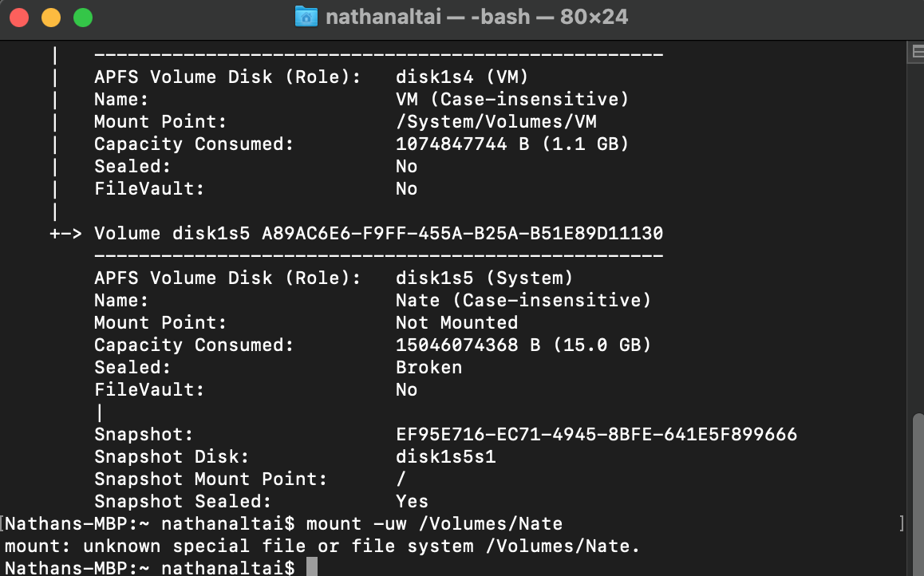Click the Nate (Case-insensitive) volume name
The height and width of the screenshot is (576, 924).
point(523,301)
